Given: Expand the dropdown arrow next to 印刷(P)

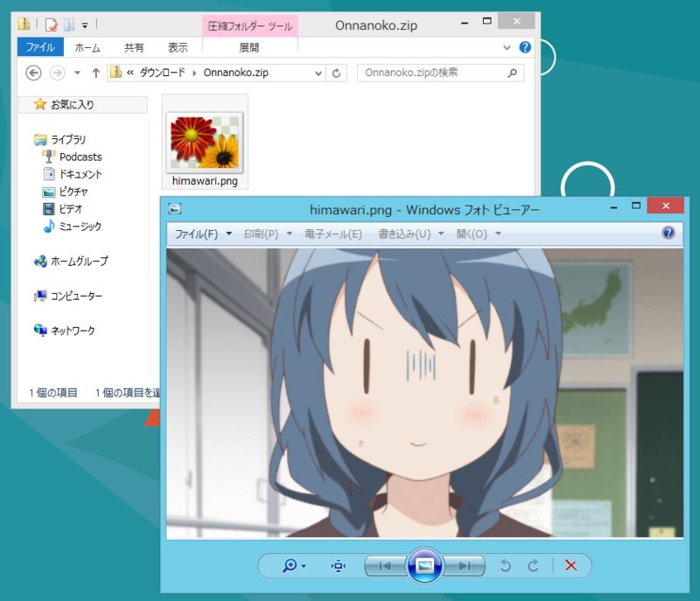Looking at the screenshot, I should pyautogui.click(x=290, y=234).
